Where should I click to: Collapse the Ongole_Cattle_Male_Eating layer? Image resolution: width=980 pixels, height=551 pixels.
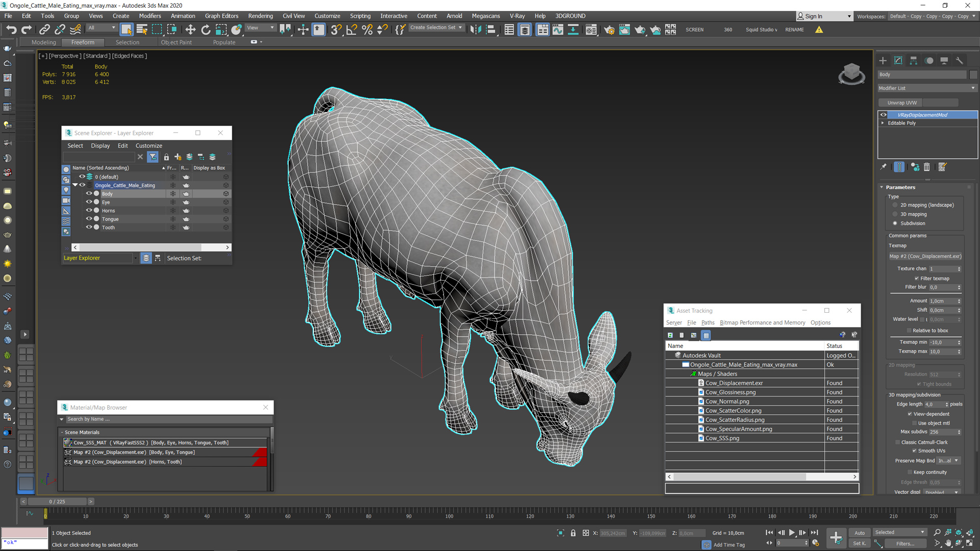75,185
